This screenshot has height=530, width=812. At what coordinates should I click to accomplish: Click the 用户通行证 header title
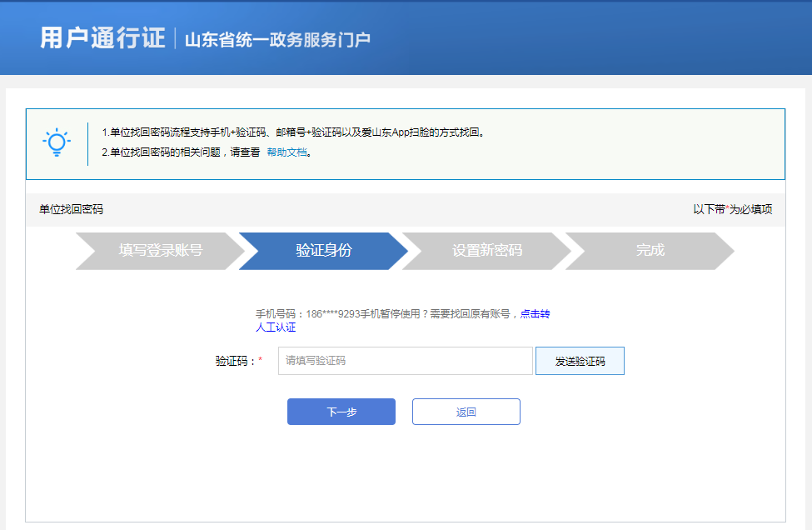pyautogui.click(x=102, y=38)
